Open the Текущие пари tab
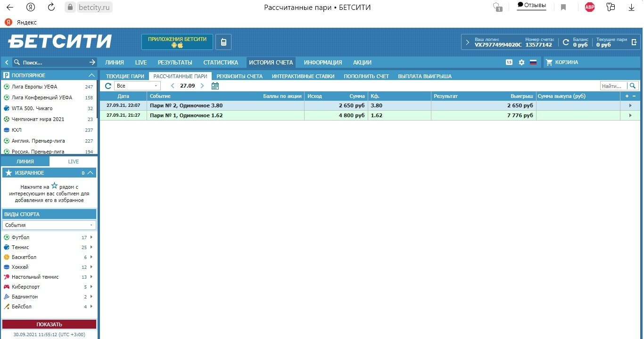The image size is (644, 339). [x=125, y=76]
